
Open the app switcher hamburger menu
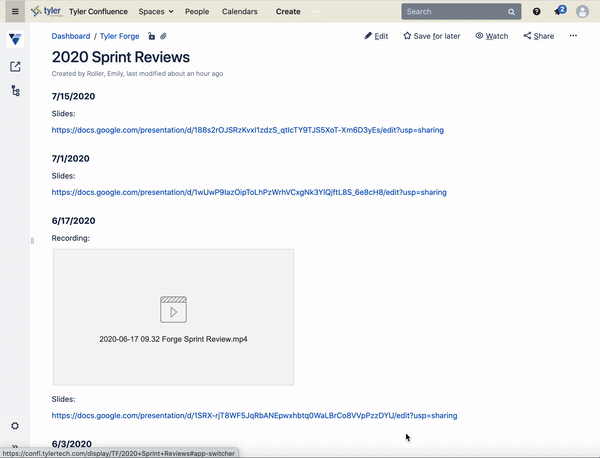15,11
